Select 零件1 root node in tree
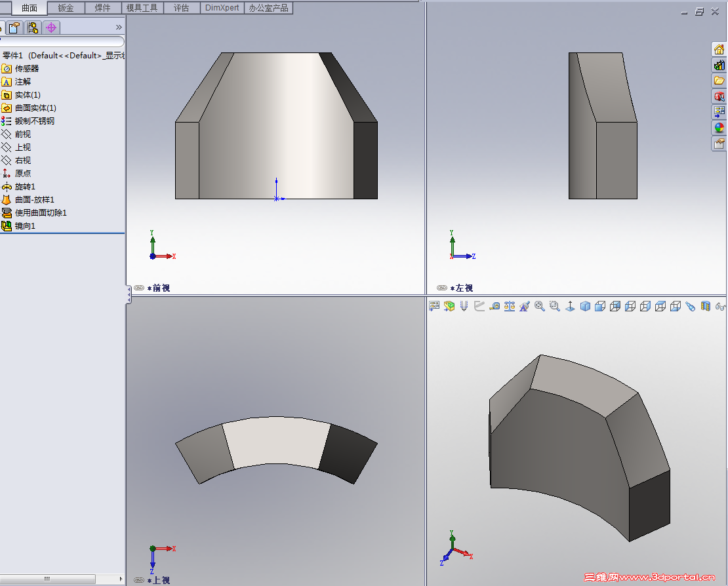This screenshot has width=728, height=586. [62, 55]
